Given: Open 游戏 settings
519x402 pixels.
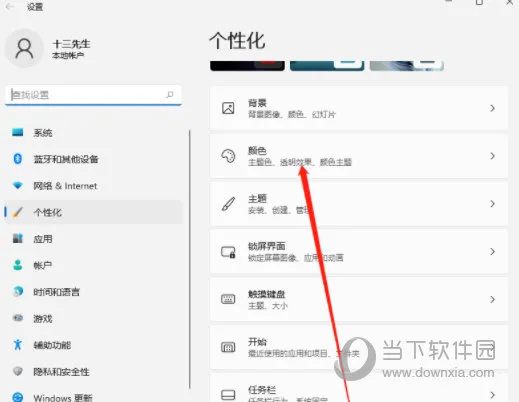Looking at the screenshot, I should click(x=93, y=318).
